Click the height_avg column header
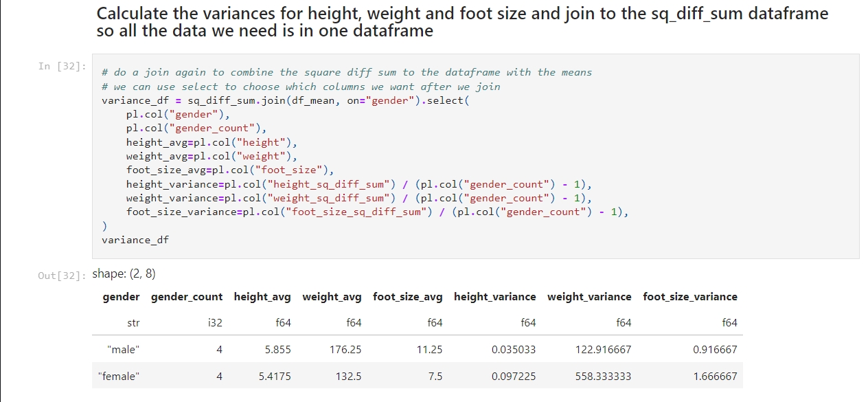 [x=262, y=297]
